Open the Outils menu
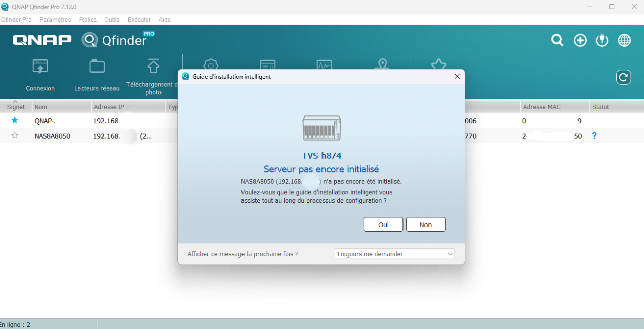This screenshot has height=329, width=644. tap(112, 20)
